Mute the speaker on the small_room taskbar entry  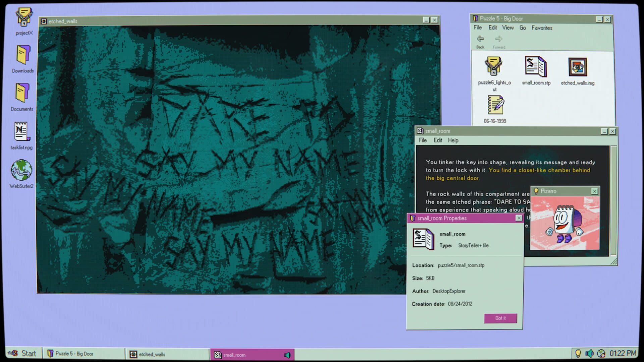pos(287,354)
